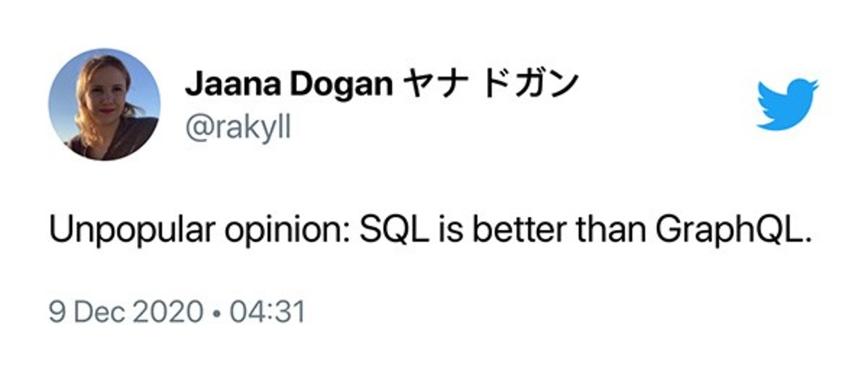Screen dimensions: 868x375
Task: Click the year 2020 in the date
Action: [167, 313]
